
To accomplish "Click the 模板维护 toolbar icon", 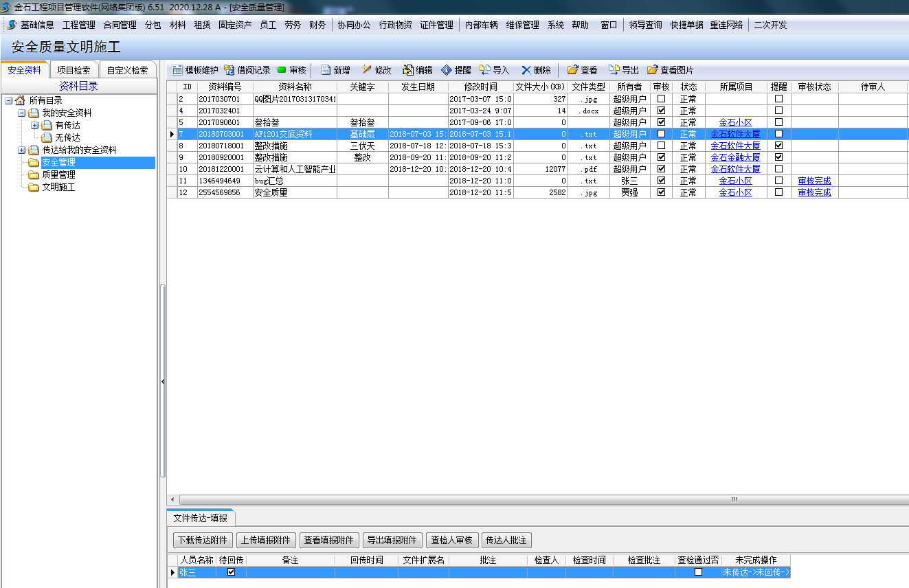I will (x=177, y=70).
